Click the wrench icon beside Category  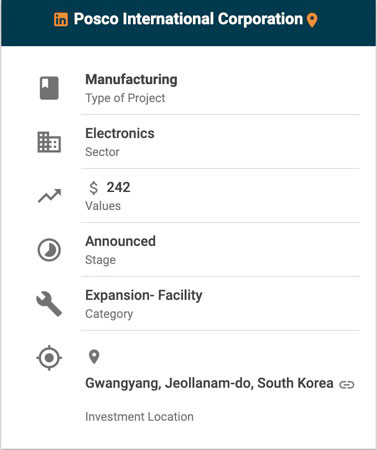49,304
